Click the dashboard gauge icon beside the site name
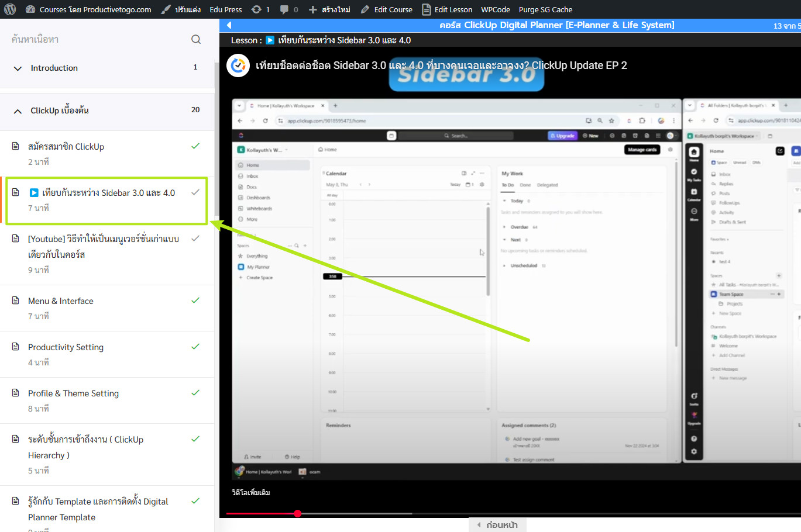This screenshot has width=801, height=532. [30, 9]
